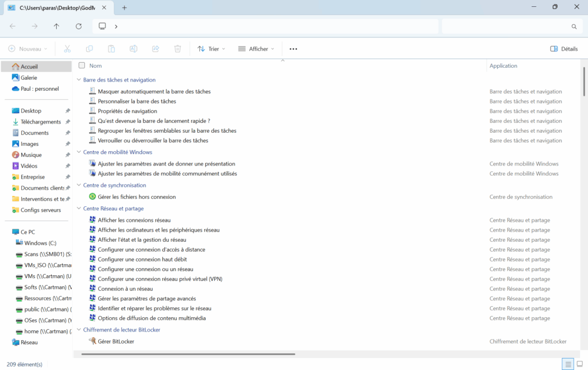Open Entreprise folder in sidebar
Image resolution: width=588 pixels, height=370 pixels.
coord(33,177)
